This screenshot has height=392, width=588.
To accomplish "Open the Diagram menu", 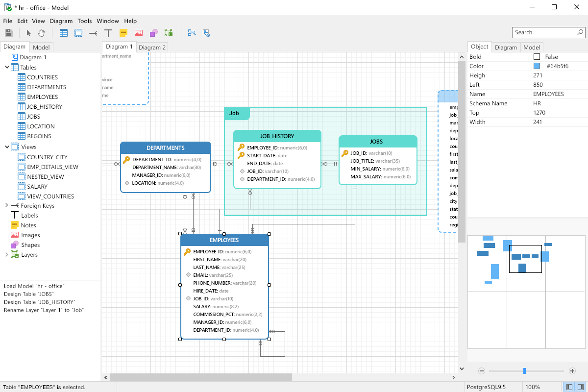I will [61, 21].
